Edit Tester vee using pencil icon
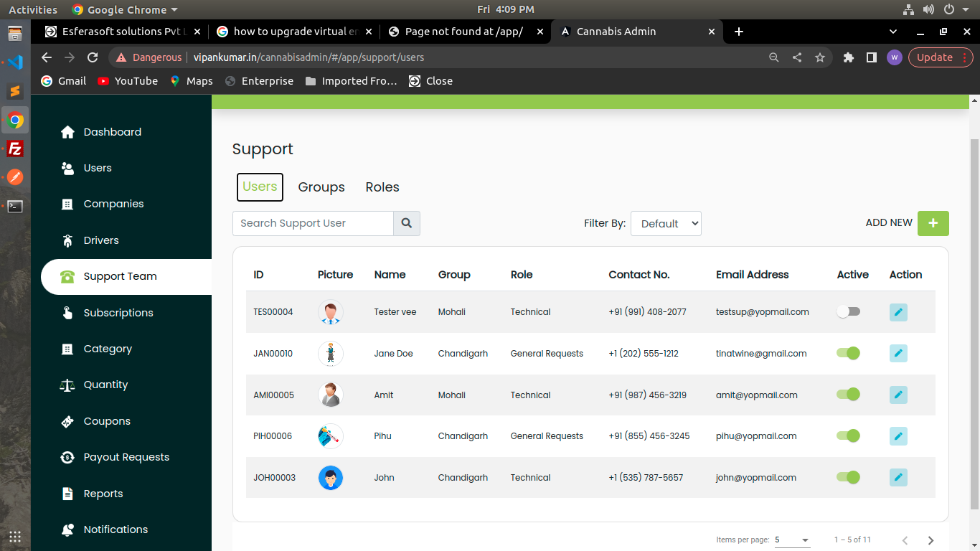 click(x=898, y=312)
